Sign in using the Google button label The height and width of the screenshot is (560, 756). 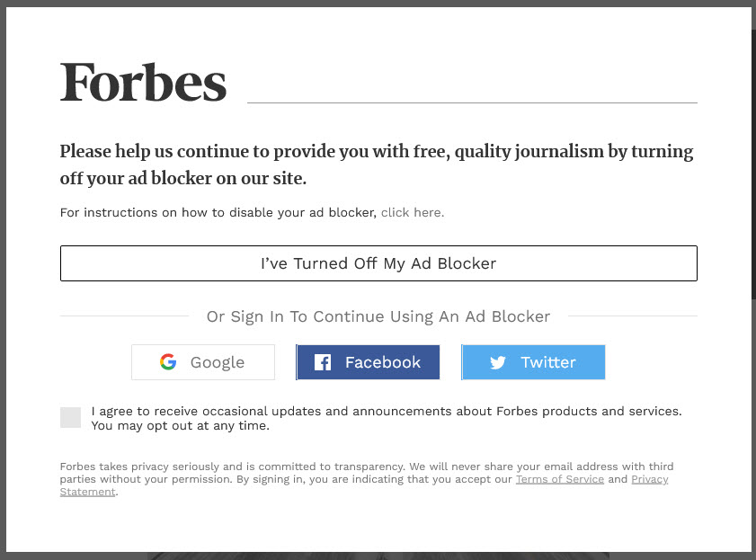(x=218, y=362)
